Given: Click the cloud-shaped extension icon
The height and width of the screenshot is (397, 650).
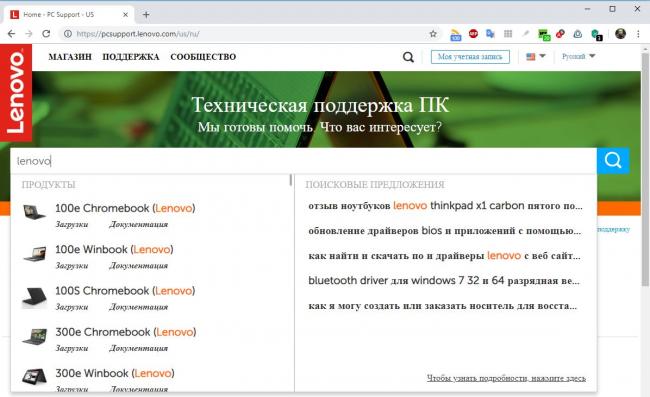Looking at the screenshot, I should click(577, 34).
